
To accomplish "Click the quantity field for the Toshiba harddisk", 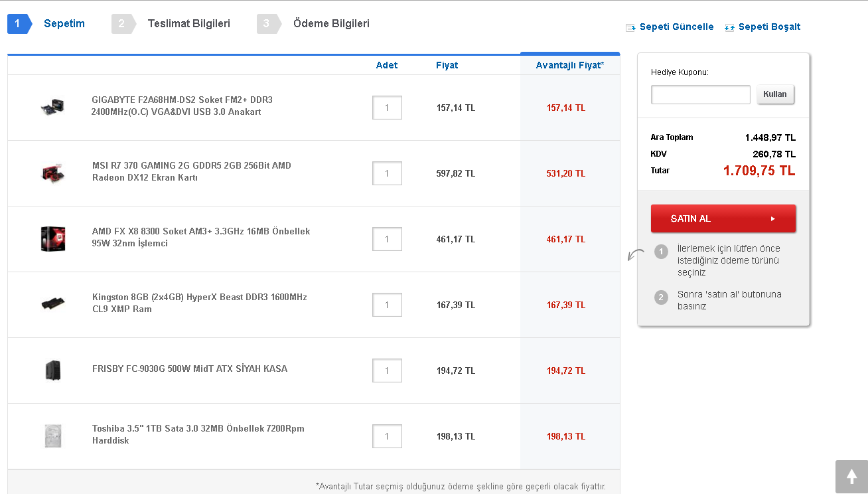I will tap(387, 436).
